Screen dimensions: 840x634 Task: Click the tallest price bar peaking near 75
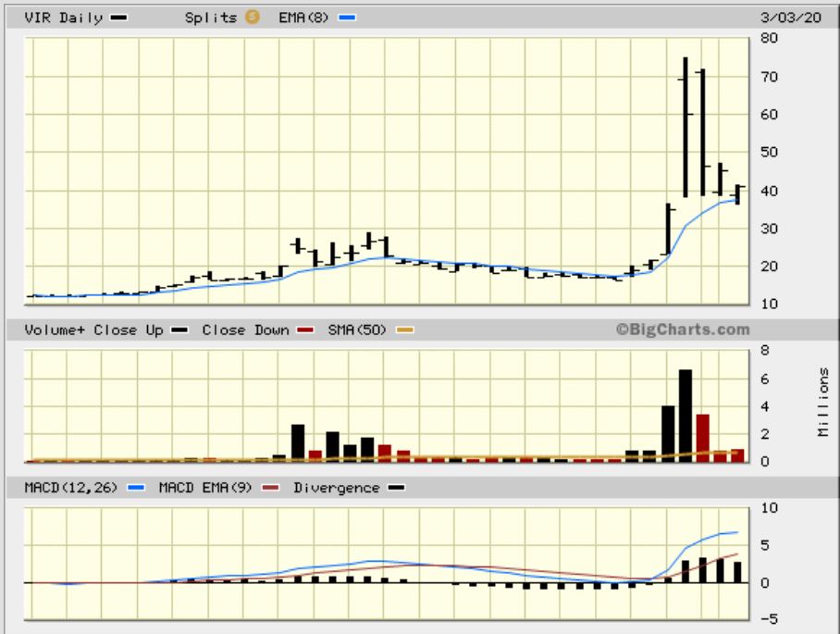[x=686, y=127]
